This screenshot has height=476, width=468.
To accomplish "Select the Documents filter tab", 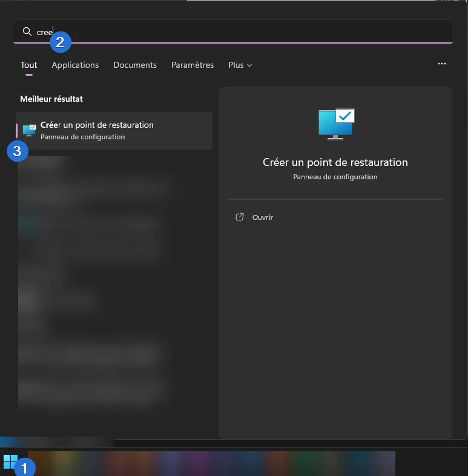I will click(x=135, y=65).
